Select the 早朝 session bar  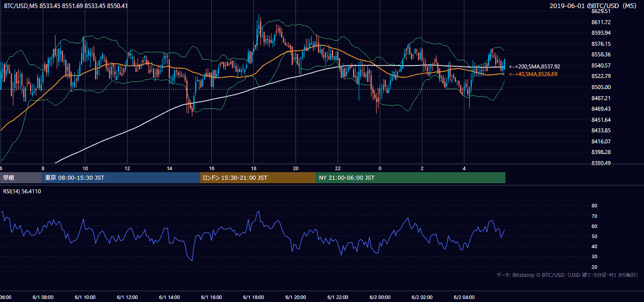click(x=21, y=178)
